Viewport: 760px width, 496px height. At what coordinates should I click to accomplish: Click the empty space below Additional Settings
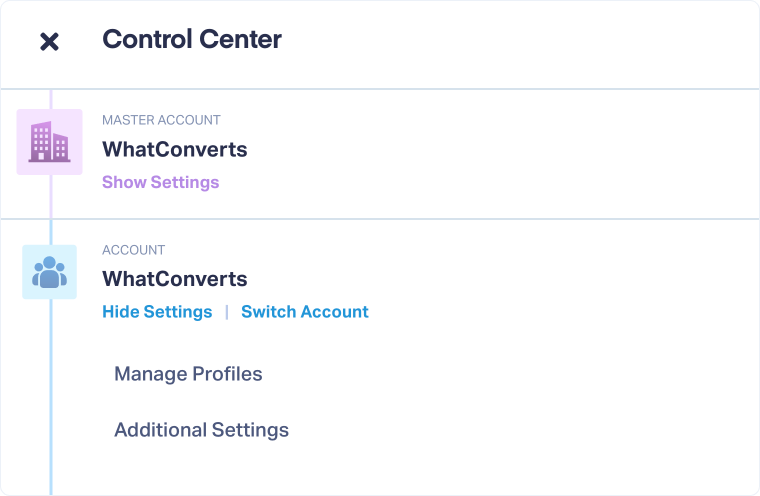(400, 470)
